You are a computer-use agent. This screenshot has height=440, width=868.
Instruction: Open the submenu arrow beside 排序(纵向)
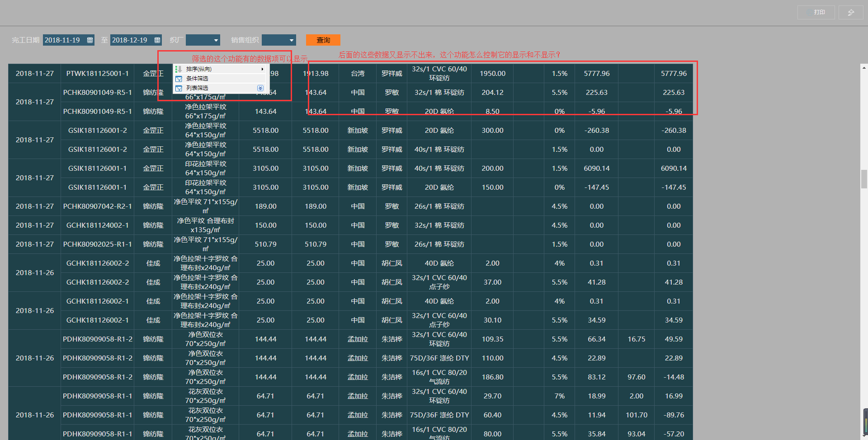pyautogui.click(x=262, y=69)
